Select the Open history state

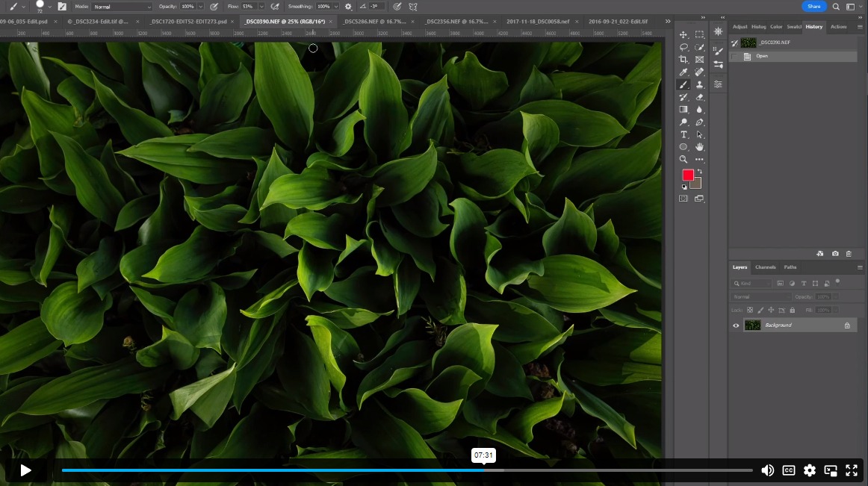[762, 56]
